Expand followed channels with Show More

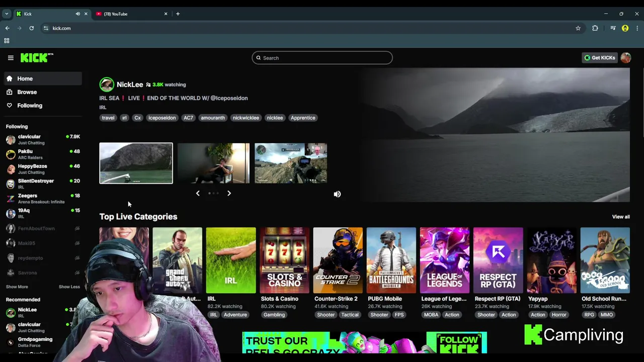(17, 287)
